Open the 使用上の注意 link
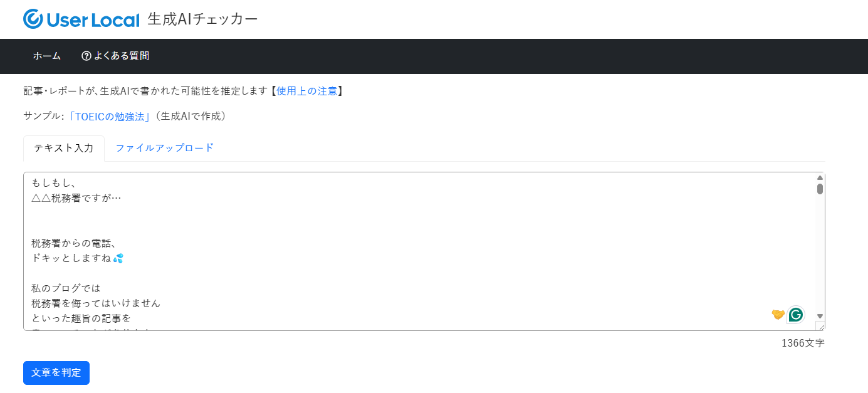Screen dimensions: 868x393 point(307,91)
